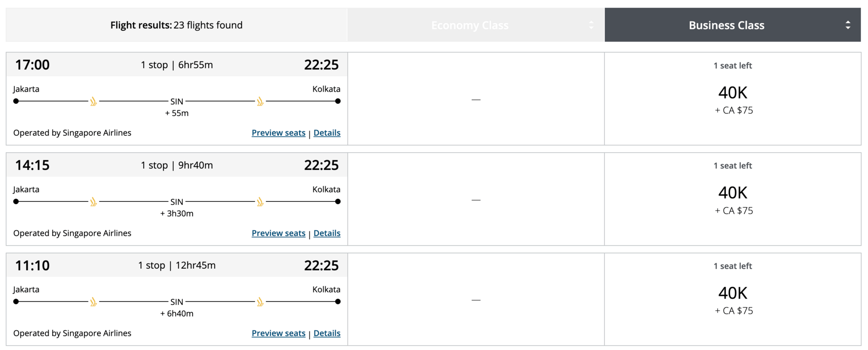Click the first-leg Singapore Airlines logo on the 17:00 flight
This screenshot has width=868, height=350.
pos(94,102)
